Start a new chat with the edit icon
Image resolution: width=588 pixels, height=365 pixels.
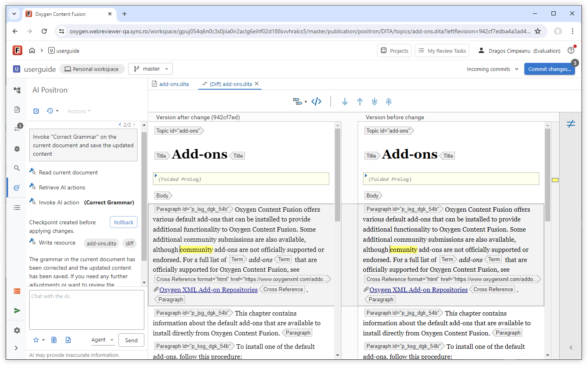[x=36, y=111]
